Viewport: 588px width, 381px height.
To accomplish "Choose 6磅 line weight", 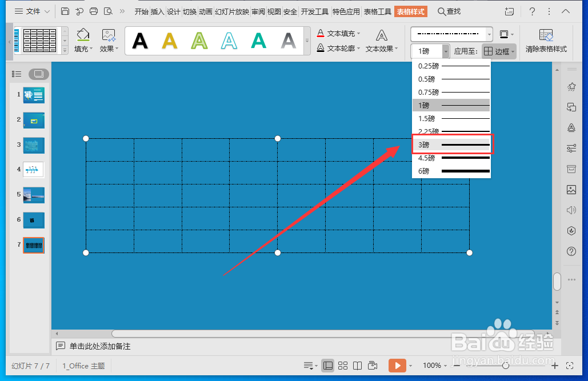I will coord(451,171).
